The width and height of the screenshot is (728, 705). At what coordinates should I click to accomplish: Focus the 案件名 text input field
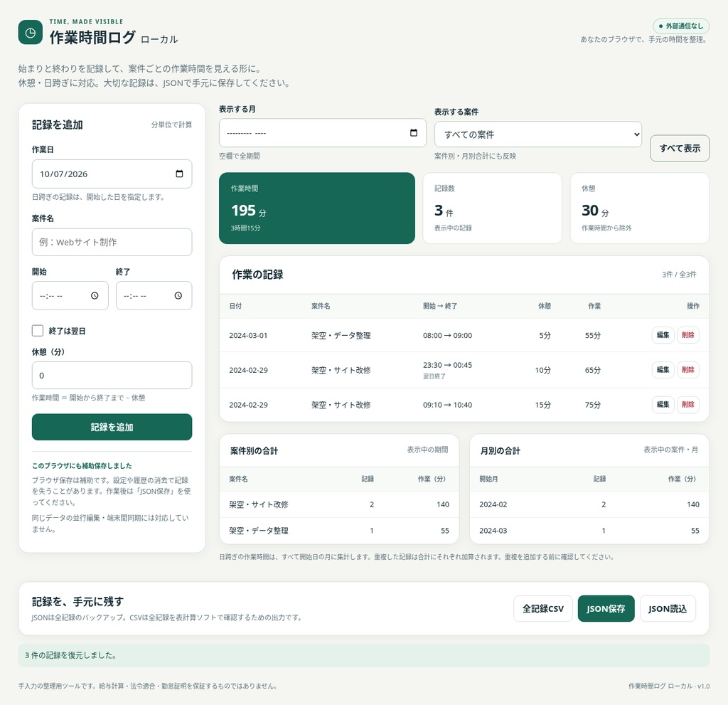112,242
